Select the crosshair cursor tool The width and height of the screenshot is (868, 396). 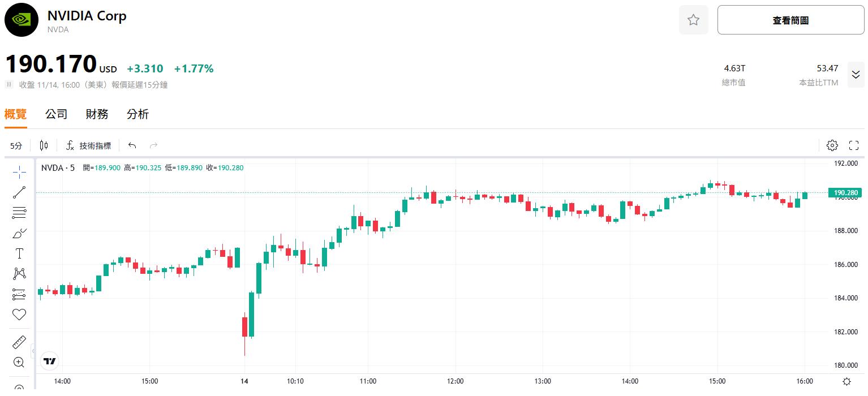point(19,171)
